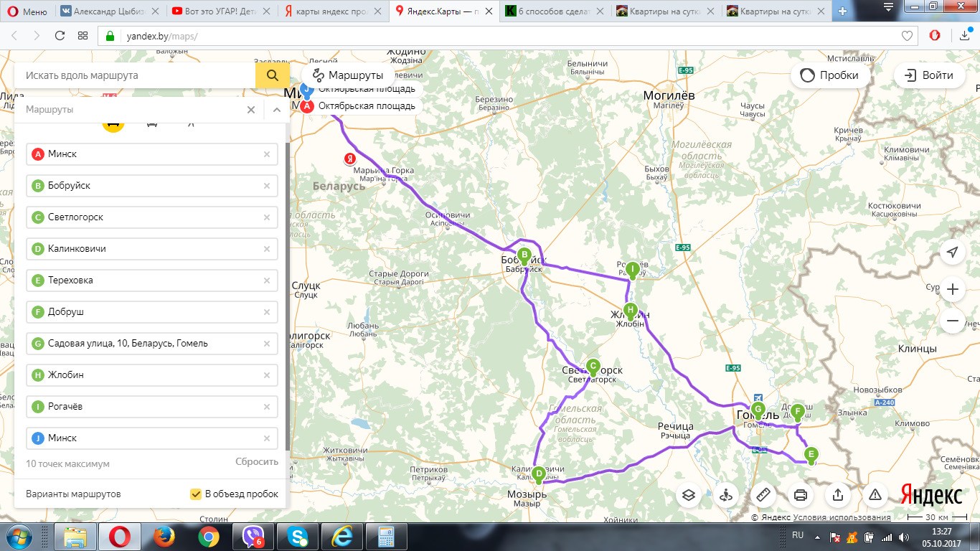Click the Речица city label on the map
This screenshot has height=551, width=980.
click(x=675, y=426)
